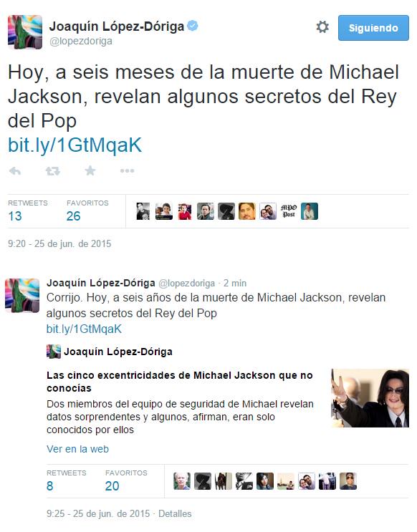This screenshot has width=417, height=532.
Task: Click the reply arrow icon under first tweet
Action: (x=15, y=171)
